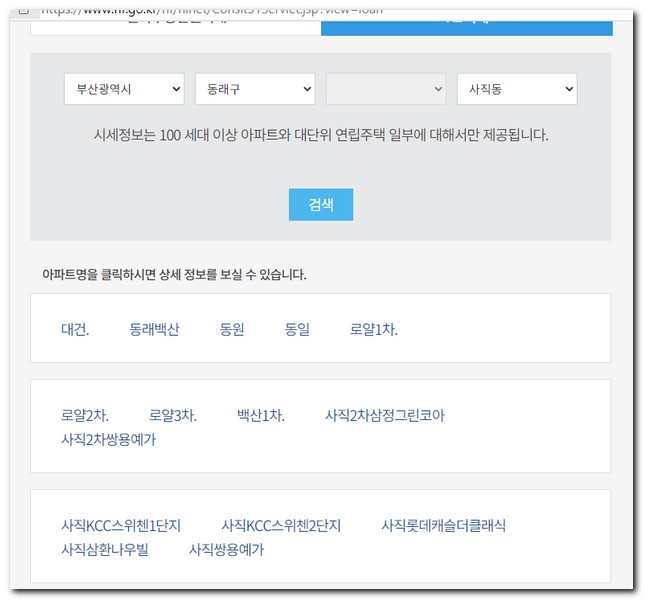View details for 동일 apartment
This screenshot has width=645, height=600.
click(x=297, y=329)
